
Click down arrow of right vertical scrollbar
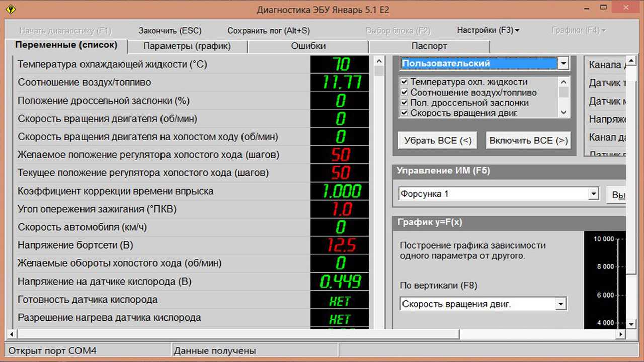tap(631, 324)
